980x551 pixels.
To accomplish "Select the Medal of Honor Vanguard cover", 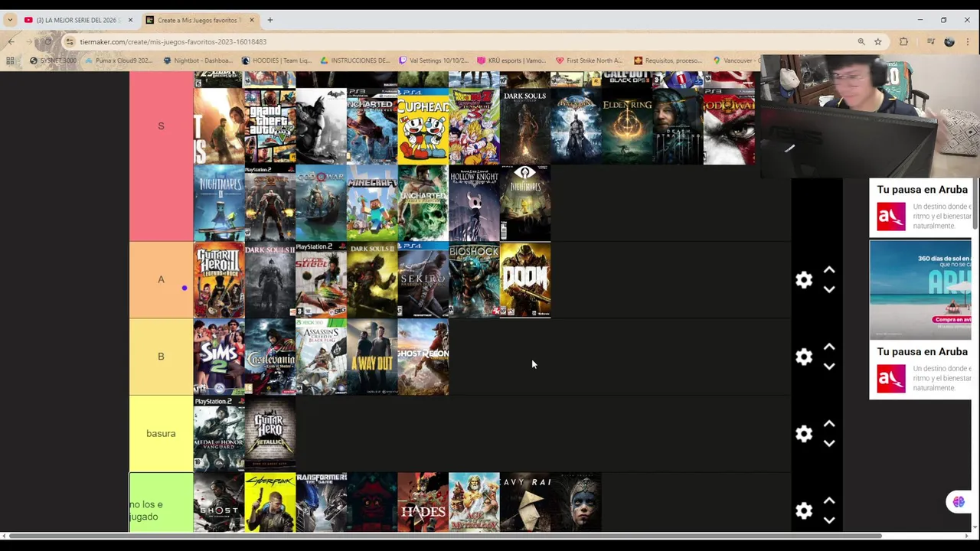I will pyautogui.click(x=219, y=434).
